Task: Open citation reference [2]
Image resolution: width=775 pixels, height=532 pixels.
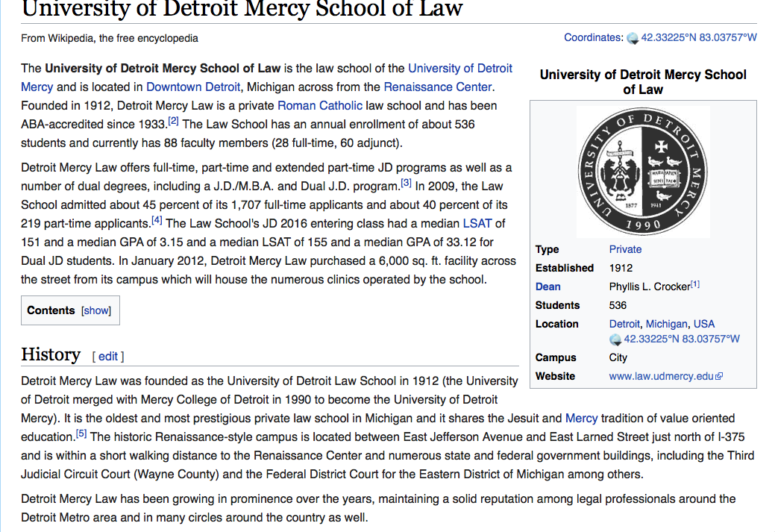Action: [173, 121]
